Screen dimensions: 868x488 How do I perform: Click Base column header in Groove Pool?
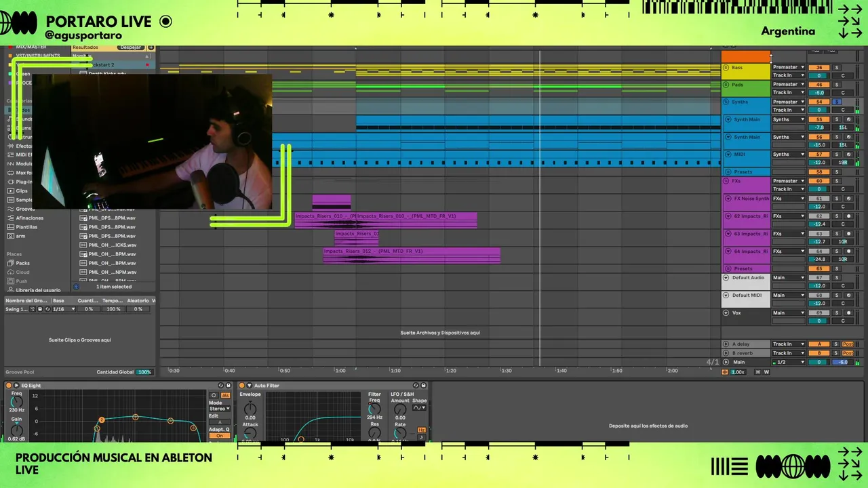pyautogui.click(x=58, y=301)
